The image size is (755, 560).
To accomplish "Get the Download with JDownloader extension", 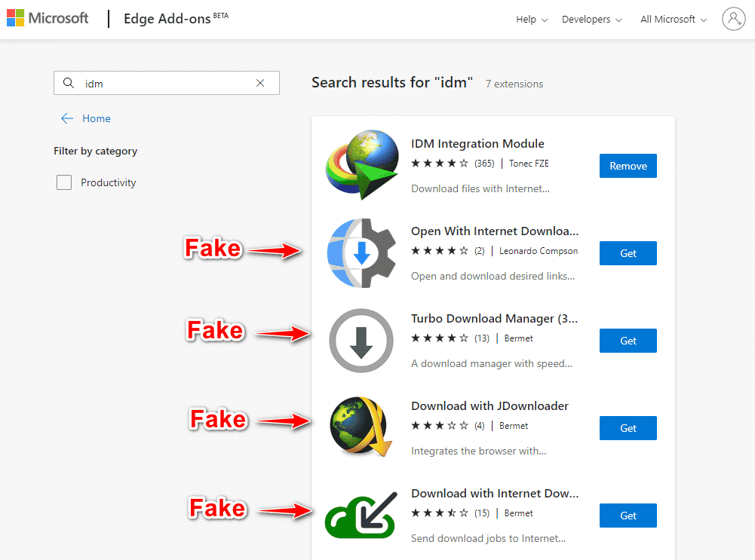I will 628,428.
